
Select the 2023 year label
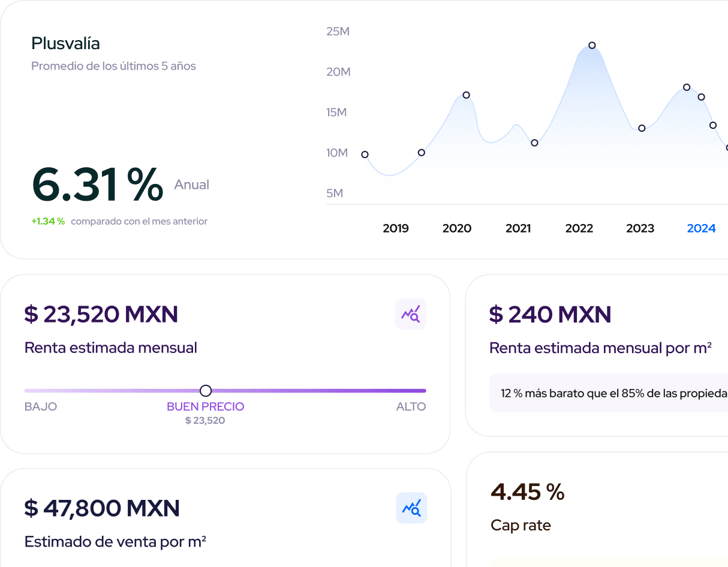[640, 228]
